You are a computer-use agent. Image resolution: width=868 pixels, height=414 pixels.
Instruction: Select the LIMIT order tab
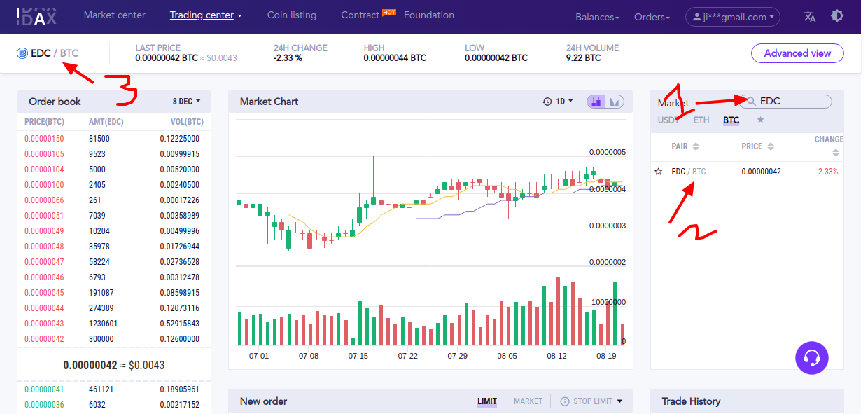coord(487,401)
